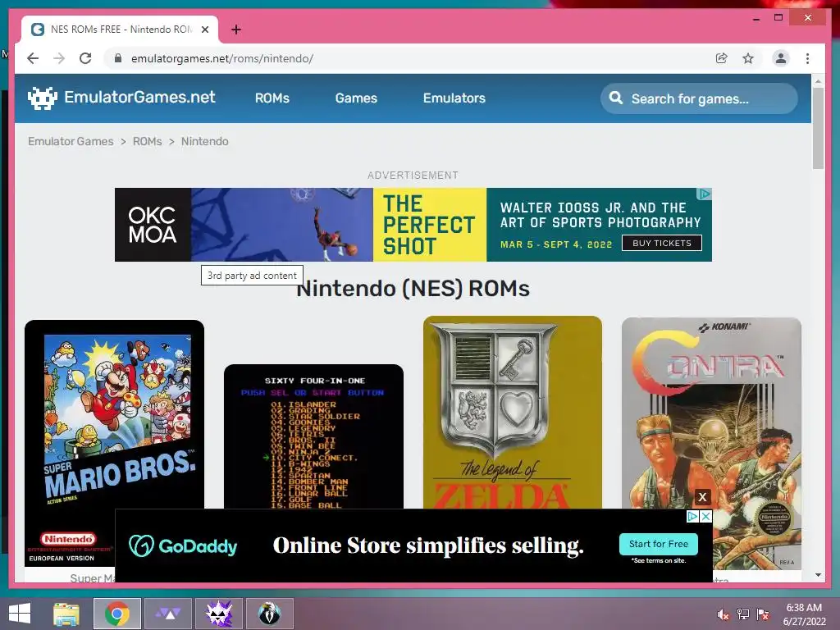Reload the page with the refresh icon
Screen dimensions: 840x630
click(x=85, y=58)
